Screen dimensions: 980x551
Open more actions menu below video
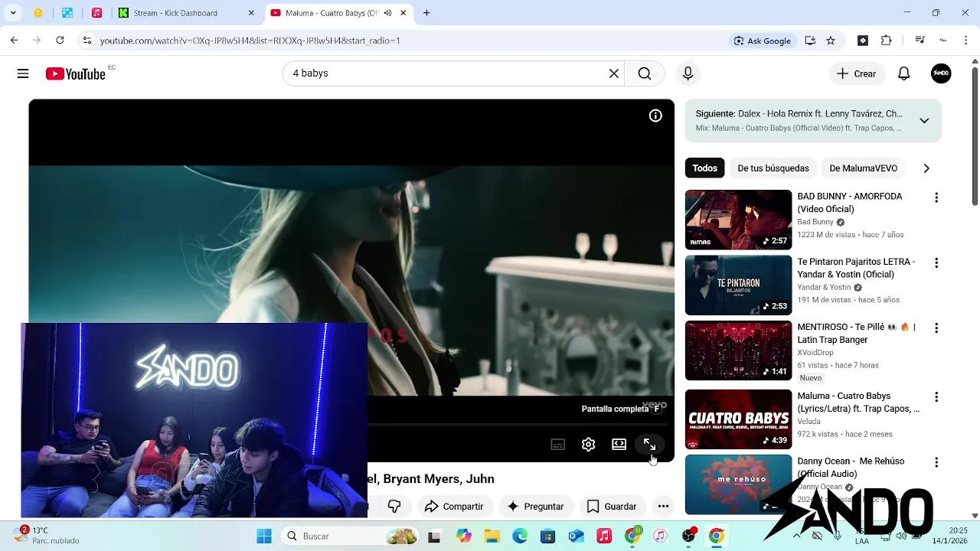point(663,507)
